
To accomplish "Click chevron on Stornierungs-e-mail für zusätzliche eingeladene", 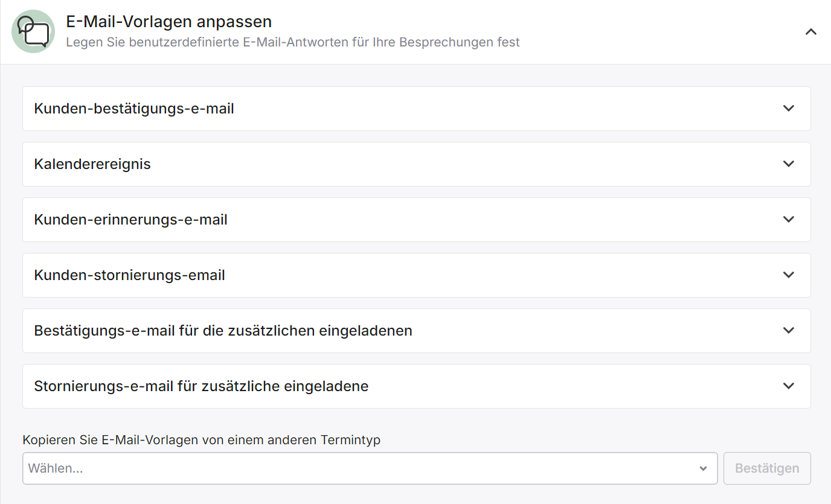I will (x=788, y=386).
